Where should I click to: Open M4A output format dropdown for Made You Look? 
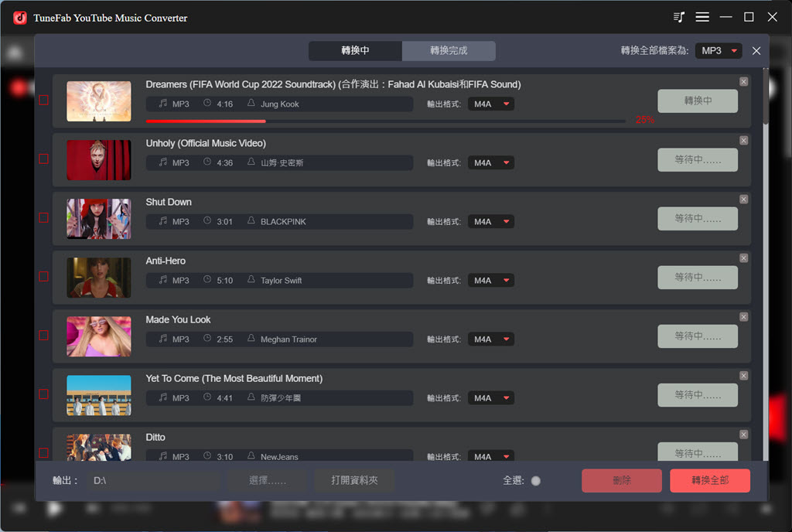click(x=491, y=339)
